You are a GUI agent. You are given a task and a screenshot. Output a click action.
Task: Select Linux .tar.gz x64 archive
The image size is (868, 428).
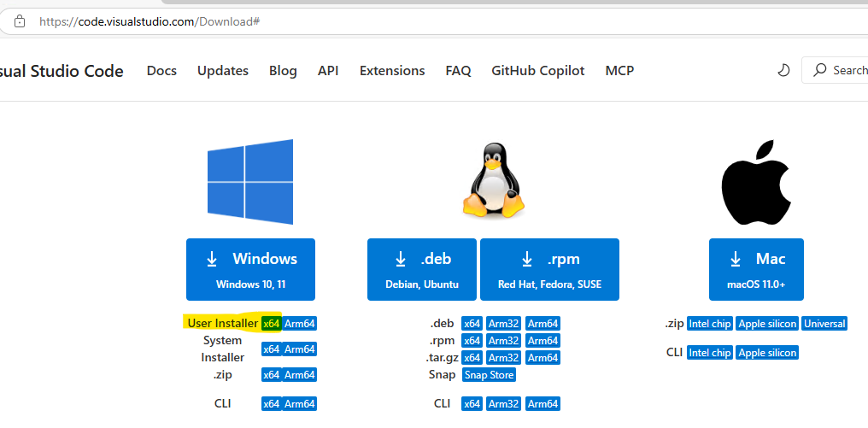472,358
